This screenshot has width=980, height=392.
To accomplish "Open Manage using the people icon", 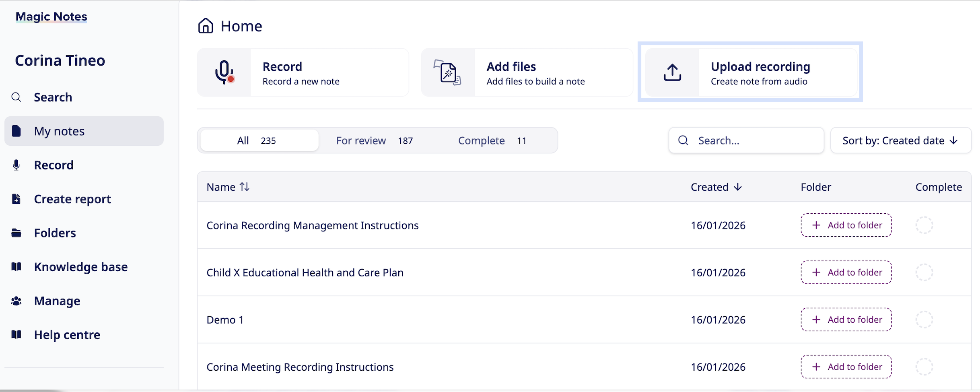I will coord(16,301).
